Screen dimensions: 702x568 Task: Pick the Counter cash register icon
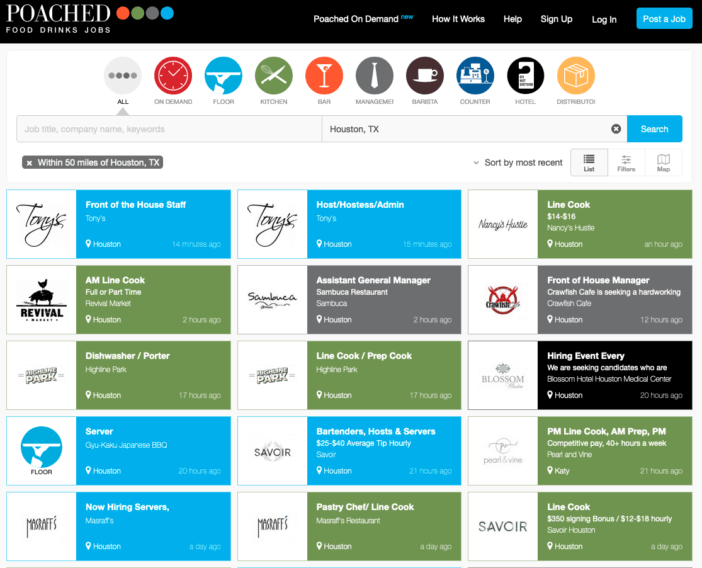point(475,76)
